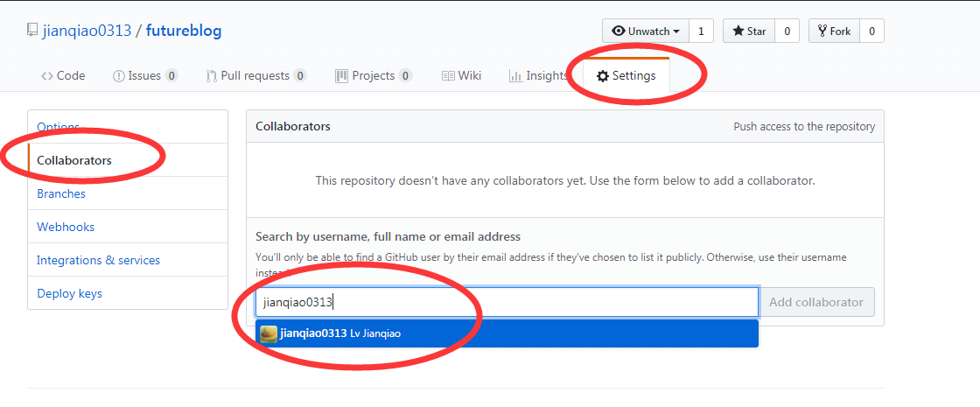Click the Projects count badge
This screenshot has height=407, width=980.
[406, 75]
